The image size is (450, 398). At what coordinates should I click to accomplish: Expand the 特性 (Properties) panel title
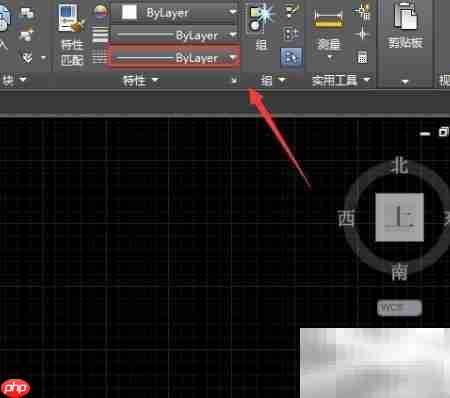[140, 80]
